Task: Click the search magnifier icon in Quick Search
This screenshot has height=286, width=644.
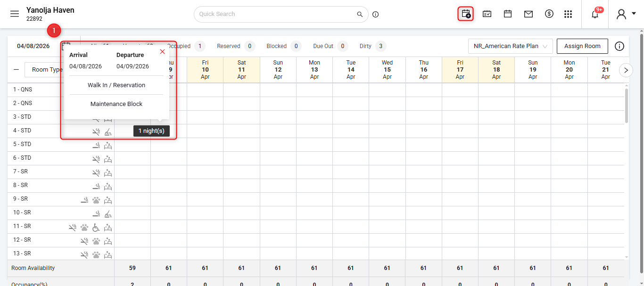Action: [x=360, y=14]
